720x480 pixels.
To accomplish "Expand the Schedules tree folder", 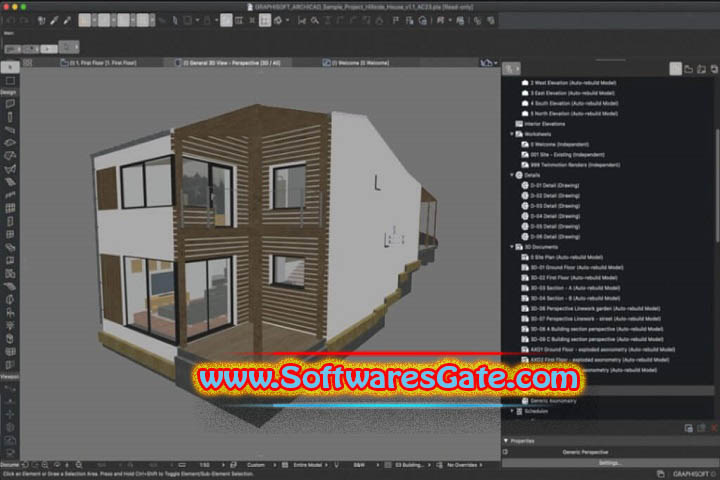I will click(x=512, y=411).
